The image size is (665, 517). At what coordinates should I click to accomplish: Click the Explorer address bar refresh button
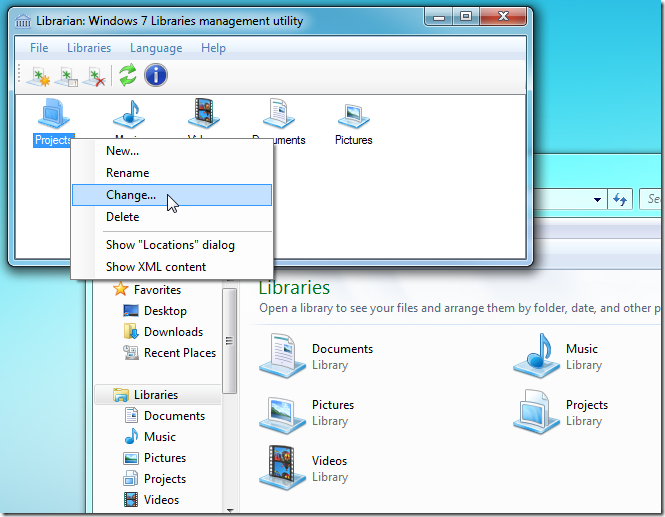click(x=620, y=199)
